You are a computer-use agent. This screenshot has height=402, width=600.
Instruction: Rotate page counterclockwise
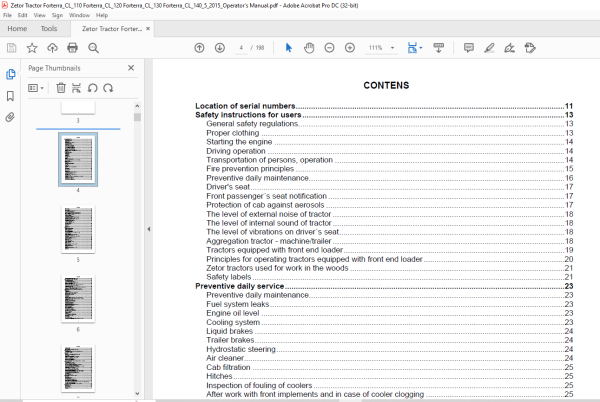coord(92,88)
